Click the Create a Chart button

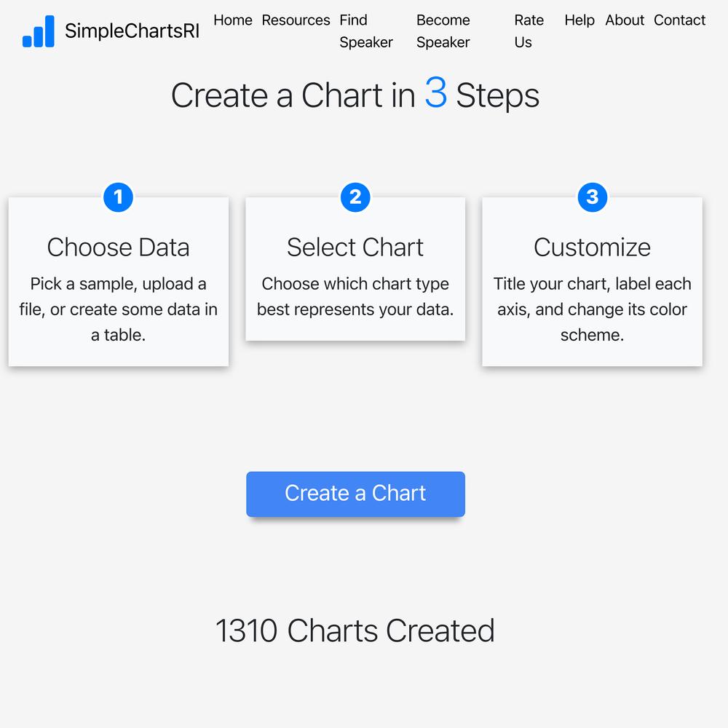pos(355,494)
